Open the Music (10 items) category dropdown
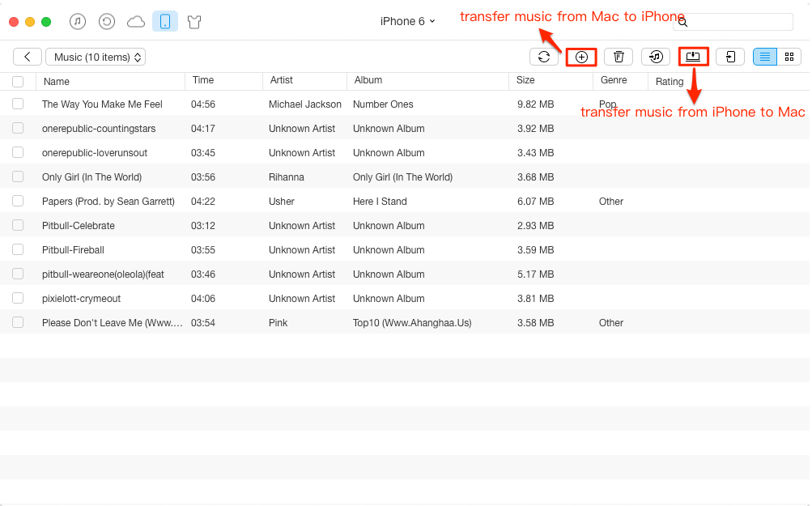812x506 pixels. click(96, 57)
